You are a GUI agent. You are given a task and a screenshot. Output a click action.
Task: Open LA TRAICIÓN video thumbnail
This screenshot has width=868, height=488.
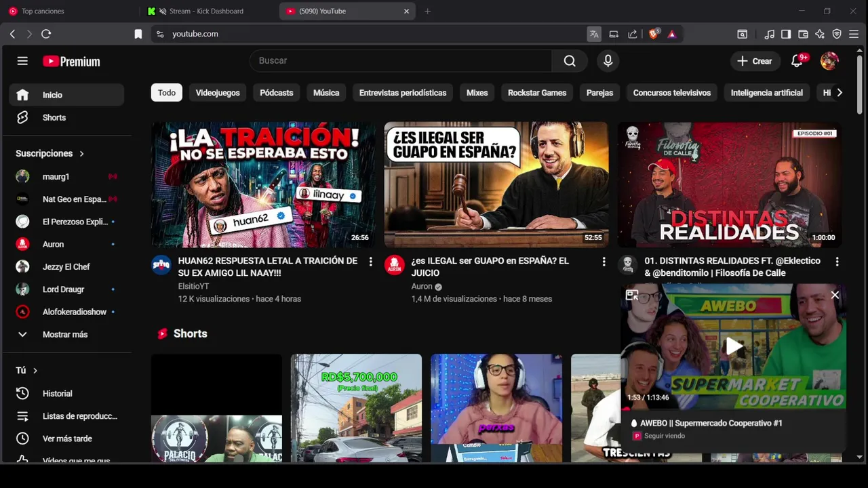pos(263,185)
